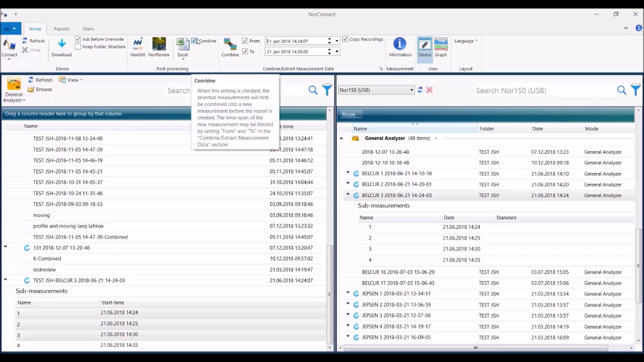Sort by Folder column header
This screenshot has width=644, height=362.
(x=504, y=129)
